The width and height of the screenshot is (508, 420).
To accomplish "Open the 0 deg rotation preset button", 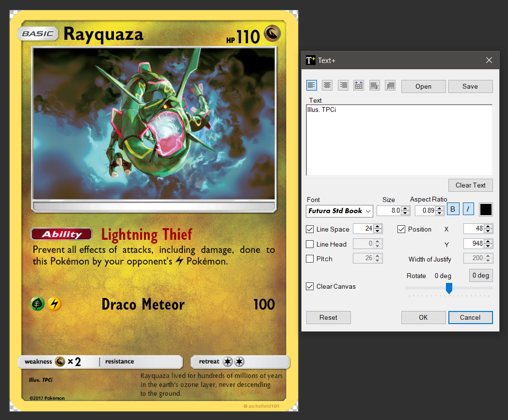I will (x=480, y=275).
